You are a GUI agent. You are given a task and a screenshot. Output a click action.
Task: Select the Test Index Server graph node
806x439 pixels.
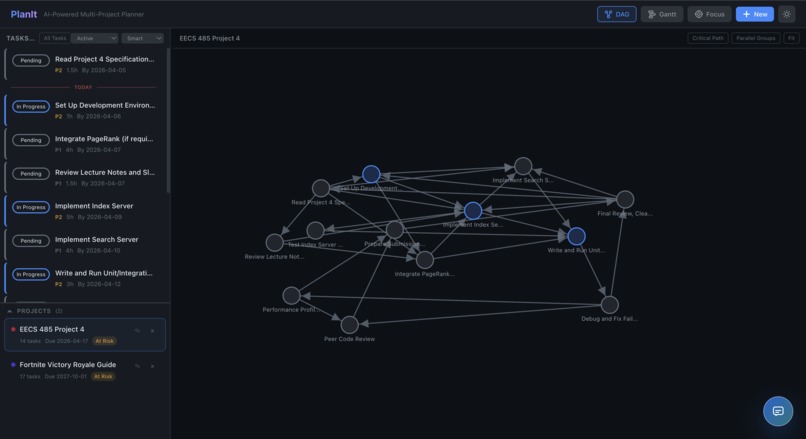(316, 230)
